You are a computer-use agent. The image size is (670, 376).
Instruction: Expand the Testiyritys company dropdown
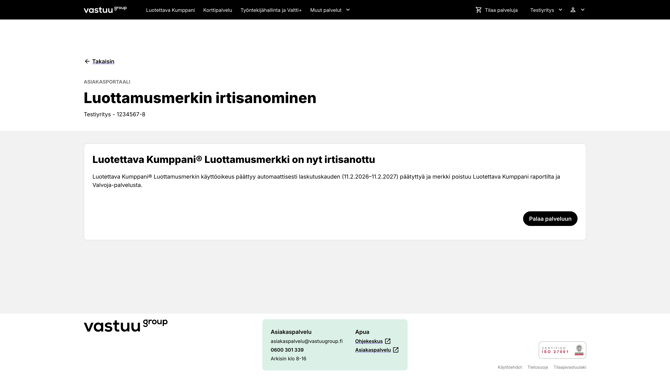tap(546, 10)
